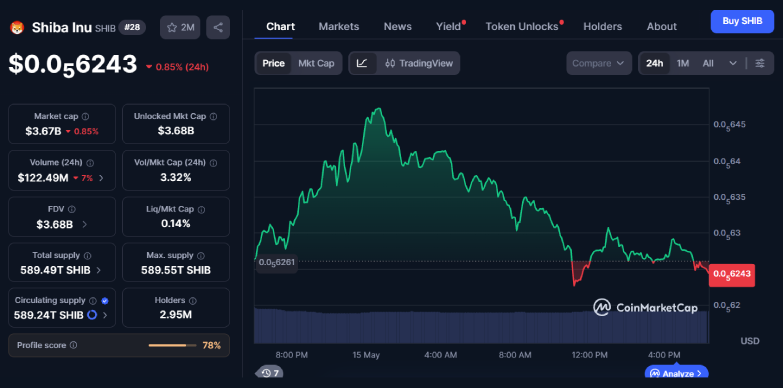Select the All time range
783x388 pixels.
click(x=708, y=63)
